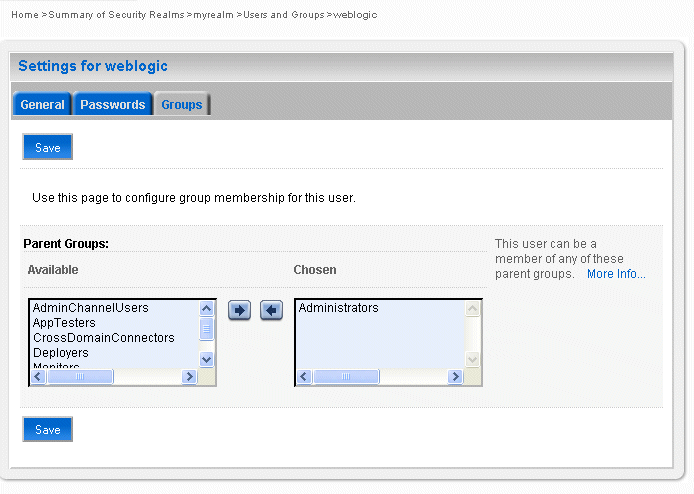The width and height of the screenshot is (694, 494).
Task: Navigate to Users and Groups breadcrumb
Action: [284, 15]
